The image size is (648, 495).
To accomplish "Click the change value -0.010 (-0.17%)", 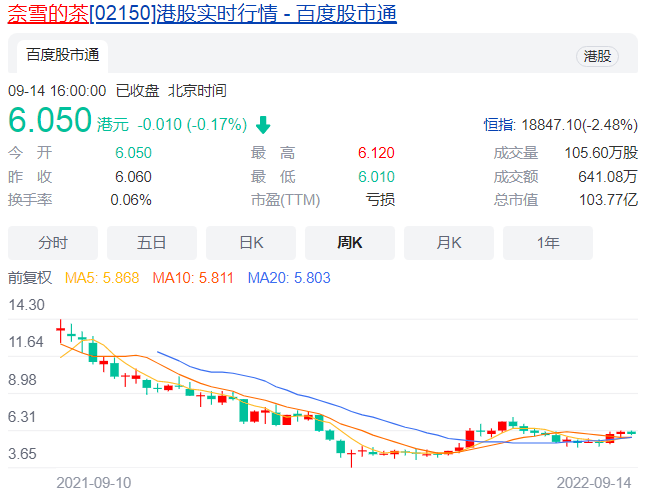I will (x=192, y=124).
